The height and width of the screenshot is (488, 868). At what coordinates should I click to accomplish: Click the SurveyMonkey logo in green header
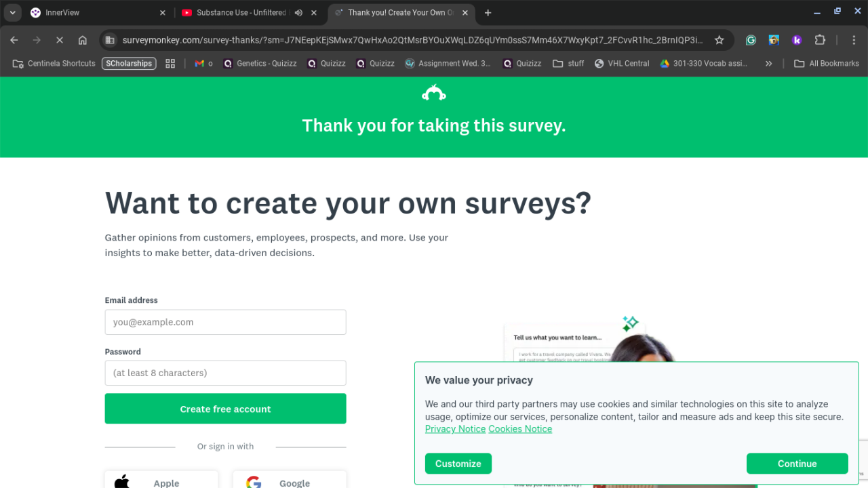coord(433,94)
